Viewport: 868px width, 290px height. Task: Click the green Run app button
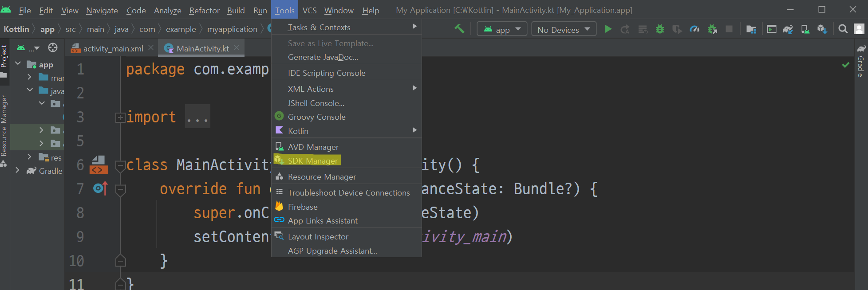click(x=608, y=29)
